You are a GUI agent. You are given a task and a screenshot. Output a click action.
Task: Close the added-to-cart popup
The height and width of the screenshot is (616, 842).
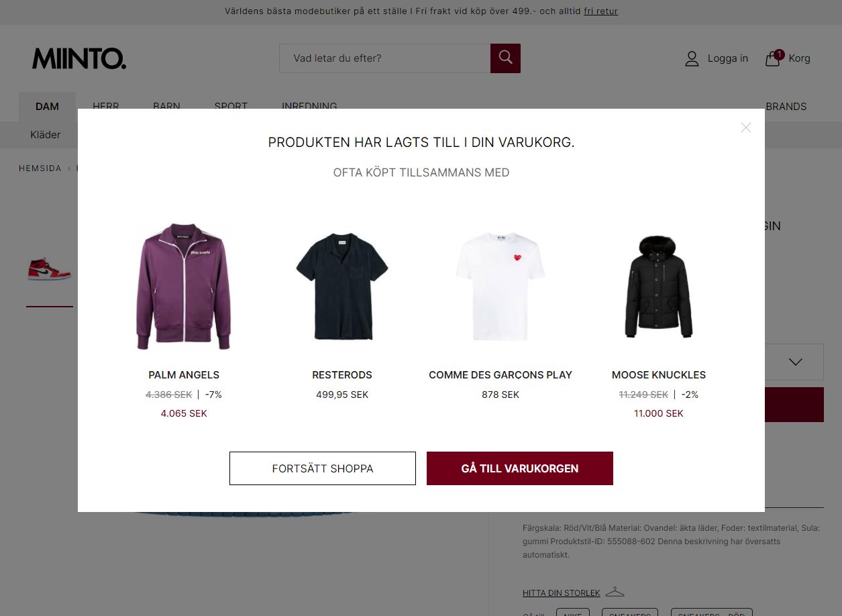pos(745,127)
